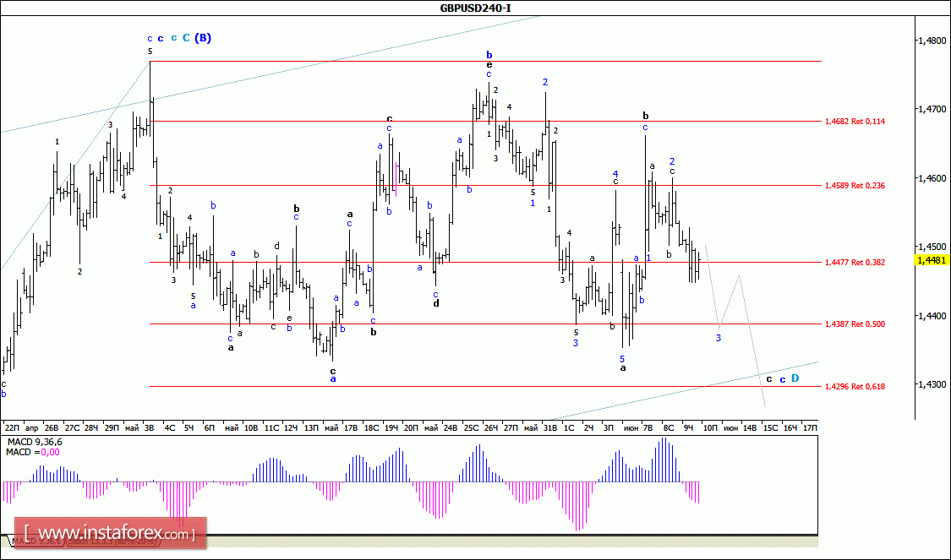Click the blue (B) wave label at top
The height and width of the screenshot is (560, 951).
(x=203, y=38)
